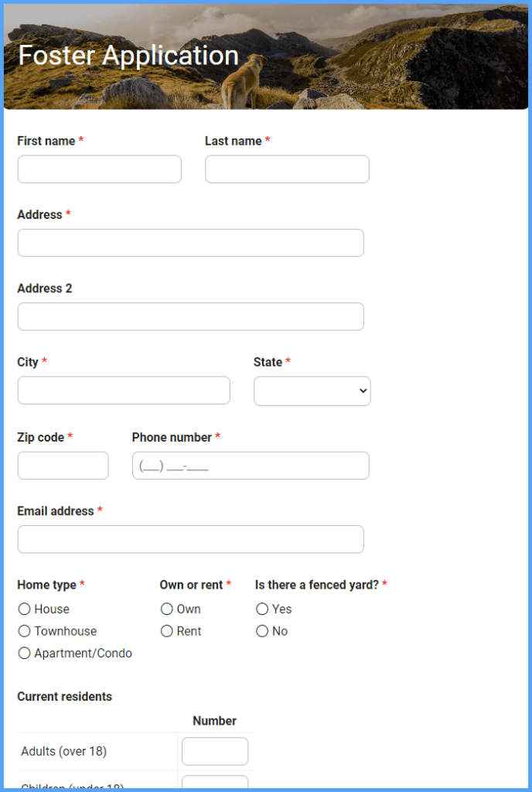Click the Adults (over 18) number box
532x792 pixels.
214,750
